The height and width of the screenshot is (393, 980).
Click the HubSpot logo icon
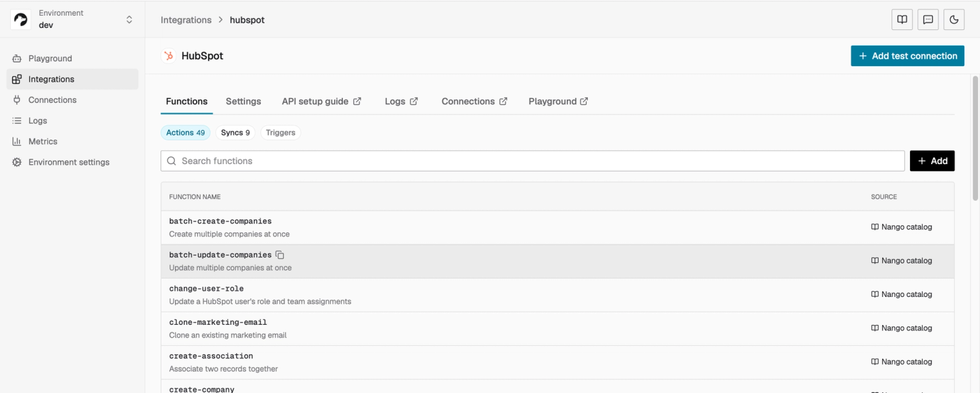tap(168, 56)
